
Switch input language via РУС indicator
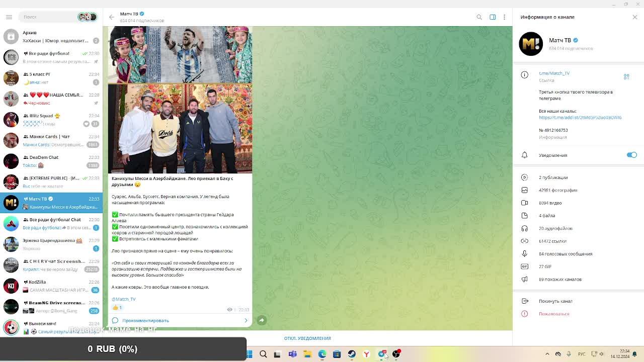click(x=582, y=354)
